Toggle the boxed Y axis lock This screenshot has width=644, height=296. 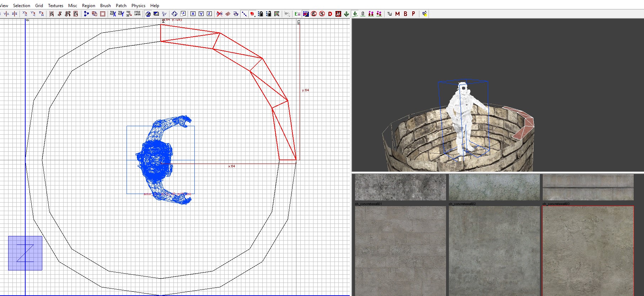click(201, 14)
